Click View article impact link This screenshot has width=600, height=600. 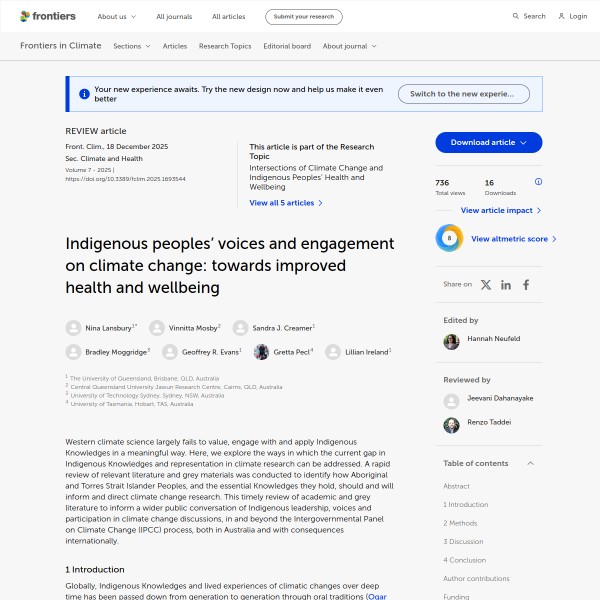500,211
